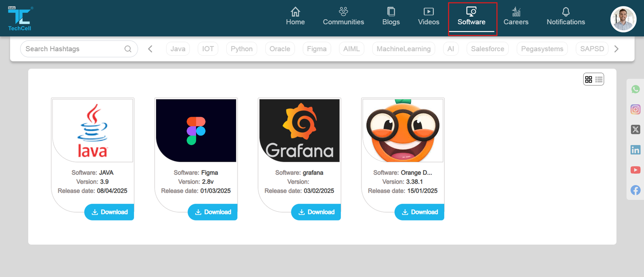This screenshot has width=644, height=277.
Task: Open the Grafana software thumbnail
Action: pos(299,131)
